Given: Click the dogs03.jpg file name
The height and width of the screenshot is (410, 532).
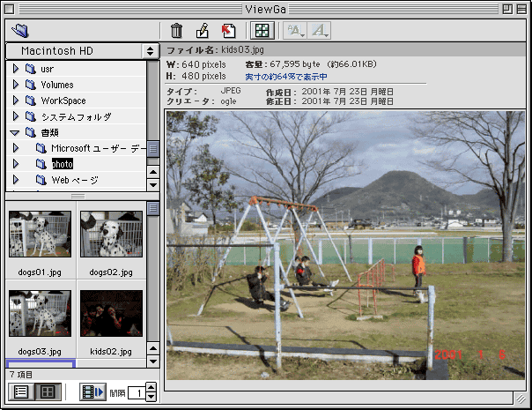Looking at the screenshot, I should pos(40,352).
